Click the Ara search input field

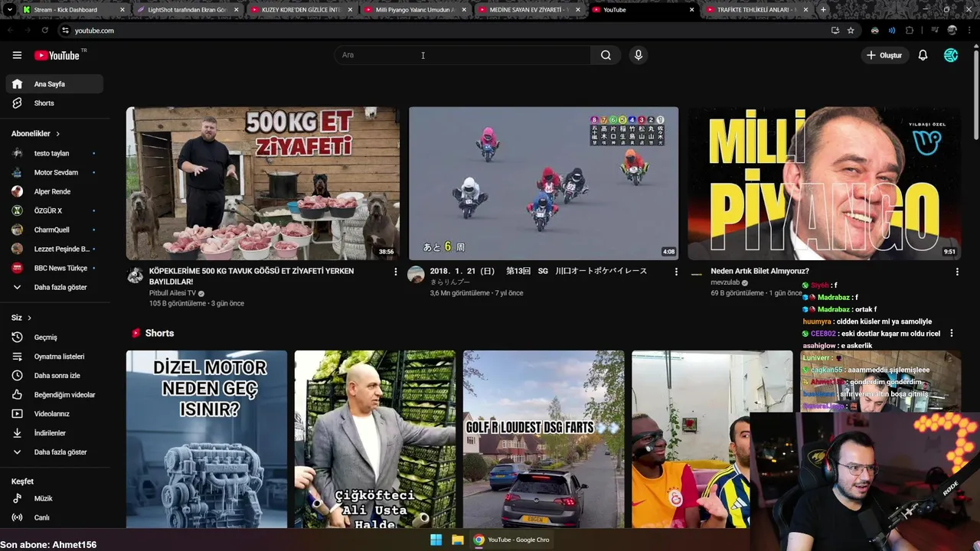(x=462, y=55)
